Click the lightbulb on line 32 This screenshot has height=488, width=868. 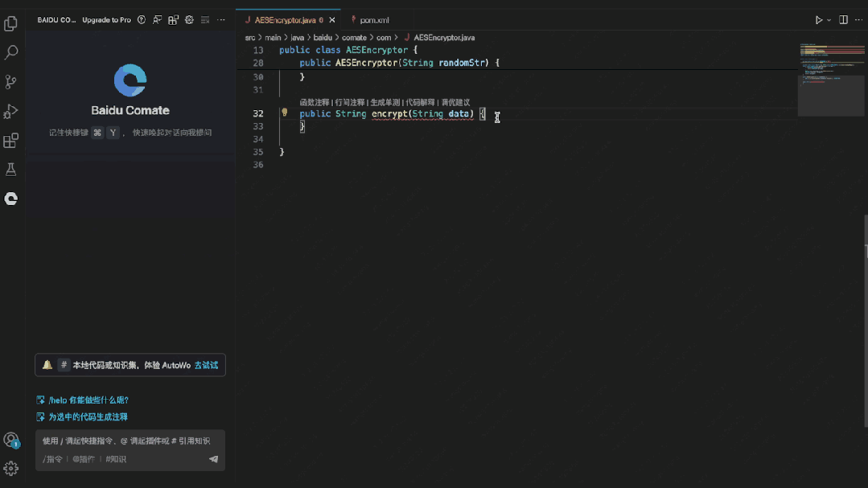coord(283,113)
